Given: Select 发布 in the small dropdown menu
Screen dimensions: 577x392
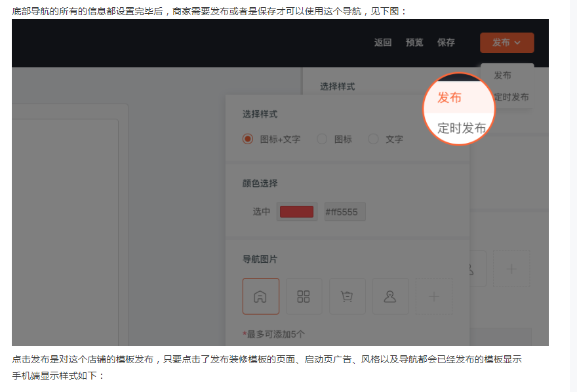Looking at the screenshot, I should 503,75.
